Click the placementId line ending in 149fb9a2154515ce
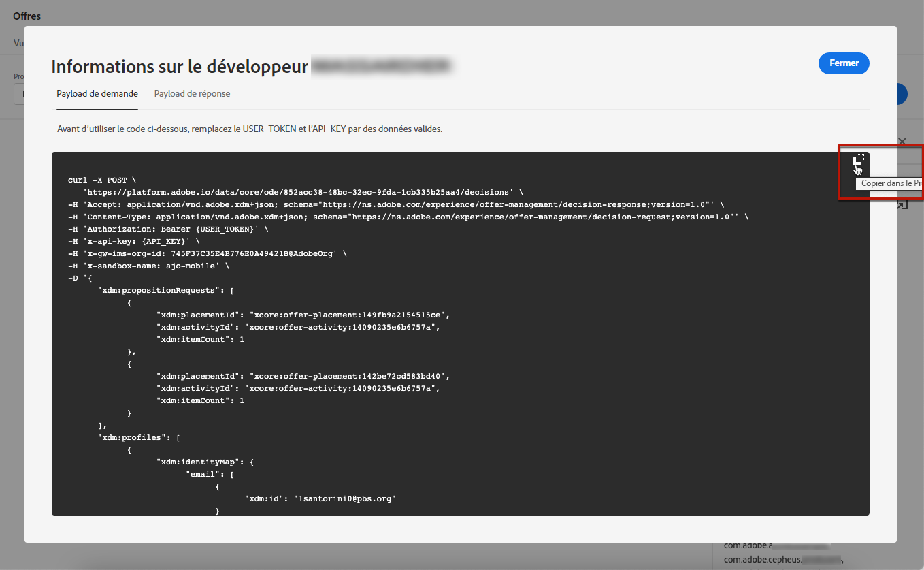Screen dimensions: 924x570 (304, 315)
